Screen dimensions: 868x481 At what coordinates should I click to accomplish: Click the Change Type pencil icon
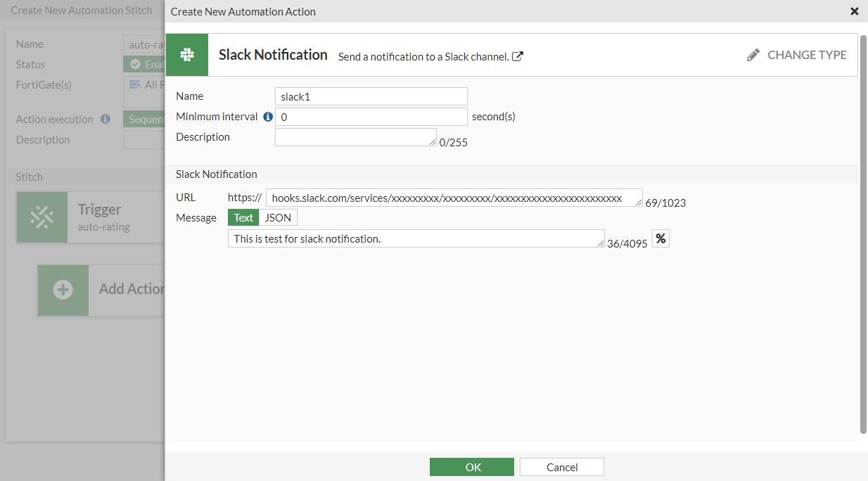753,55
